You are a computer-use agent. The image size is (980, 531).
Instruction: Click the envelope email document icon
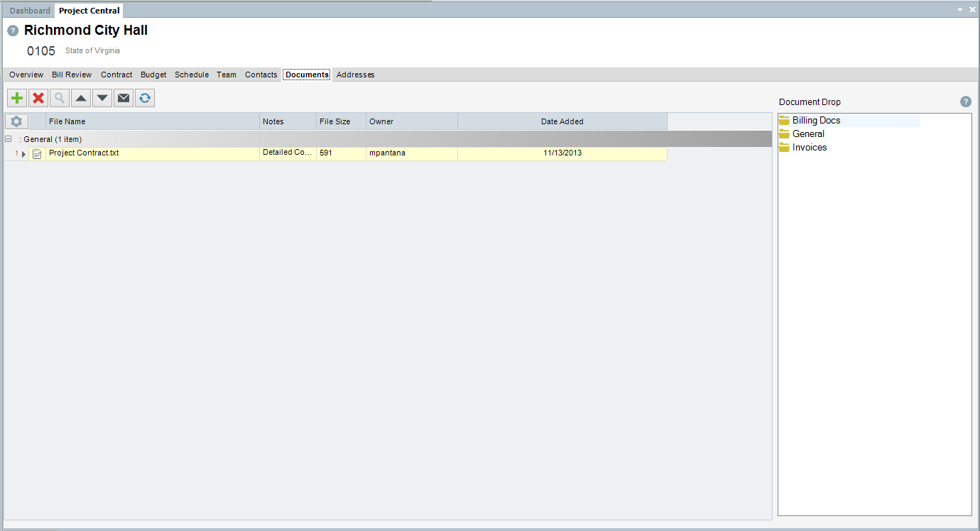coord(124,98)
